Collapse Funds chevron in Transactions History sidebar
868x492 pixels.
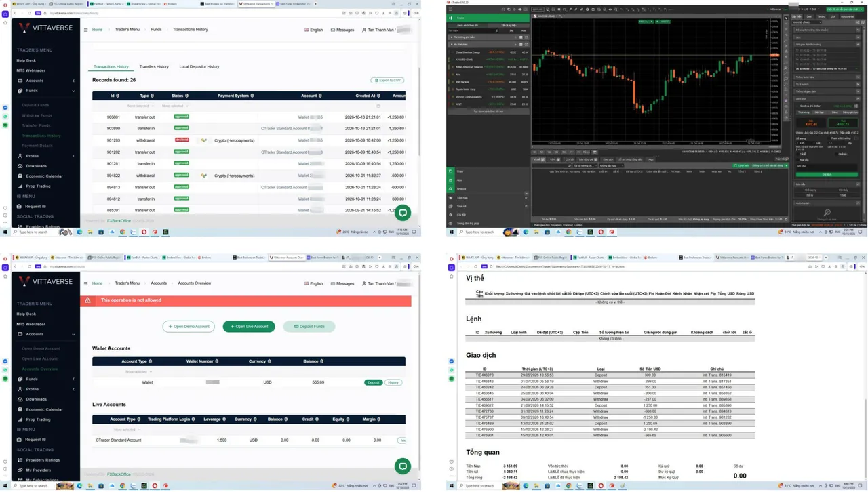[x=73, y=91]
